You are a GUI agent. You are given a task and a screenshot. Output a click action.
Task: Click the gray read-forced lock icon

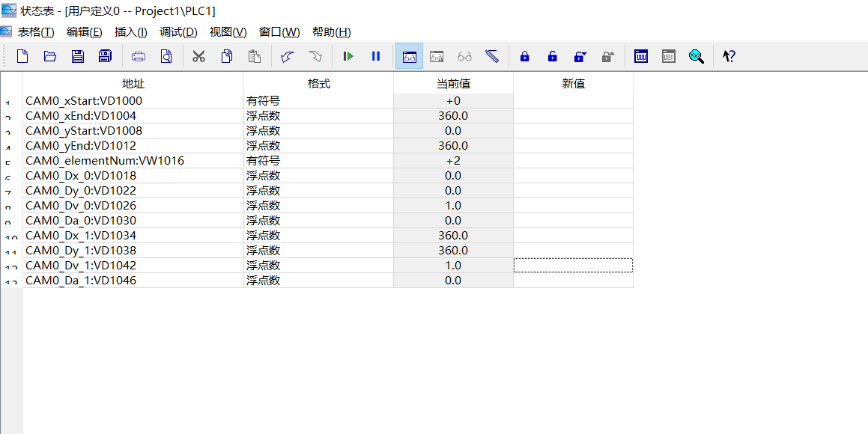pyautogui.click(x=608, y=56)
